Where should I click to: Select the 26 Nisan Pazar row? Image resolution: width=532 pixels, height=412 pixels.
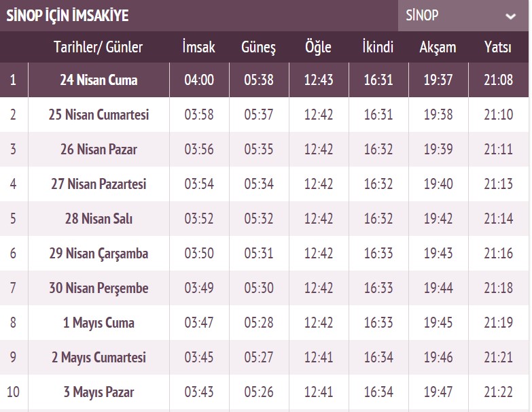pos(99,149)
